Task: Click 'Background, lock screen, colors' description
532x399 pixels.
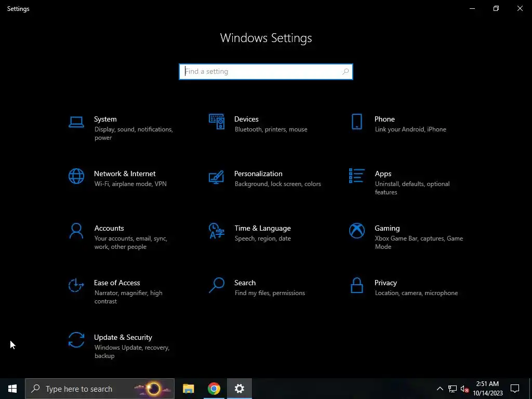Action: [x=277, y=184]
